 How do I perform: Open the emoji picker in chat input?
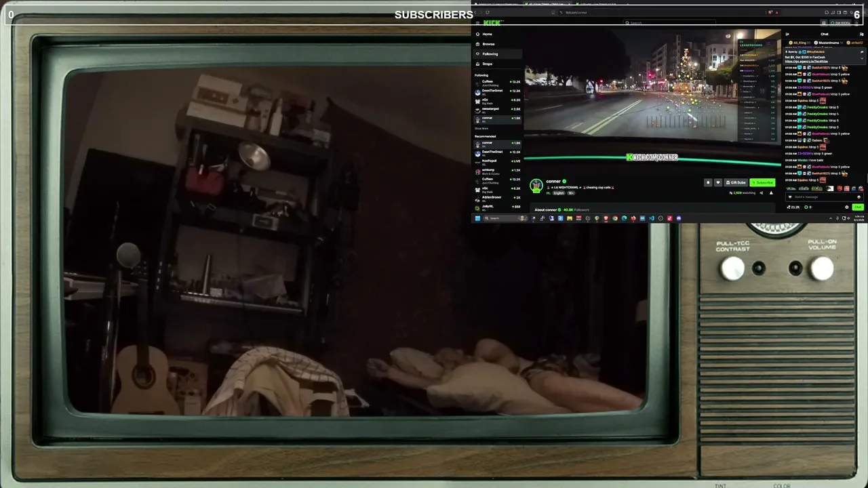click(859, 197)
